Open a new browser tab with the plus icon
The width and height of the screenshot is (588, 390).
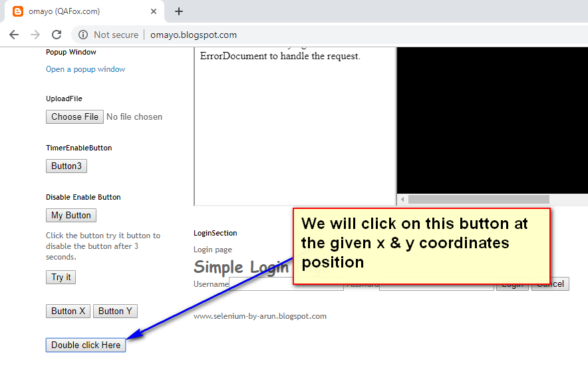tap(178, 11)
